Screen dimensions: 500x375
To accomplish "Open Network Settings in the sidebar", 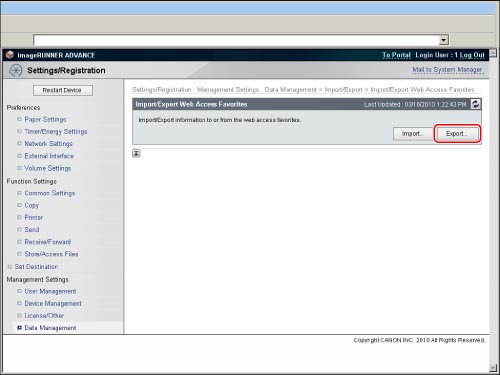I will pyautogui.click(x=48, y=144).
